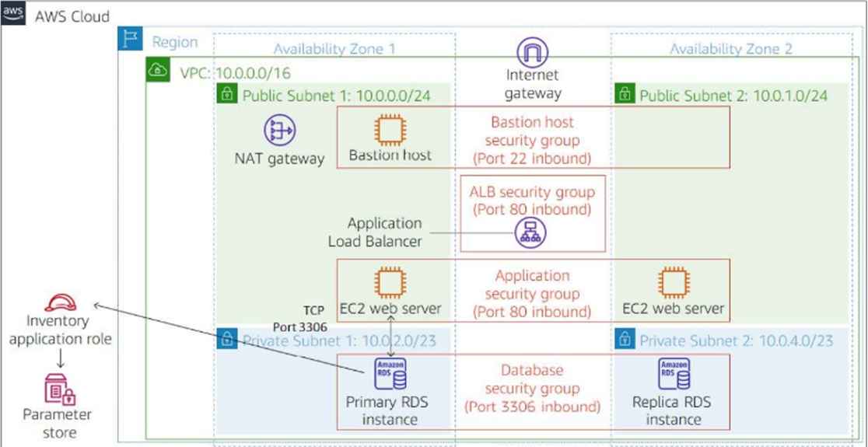Click 'EC2 web server' caption in Zone 1
868x447 pixels.
[392, 308]
